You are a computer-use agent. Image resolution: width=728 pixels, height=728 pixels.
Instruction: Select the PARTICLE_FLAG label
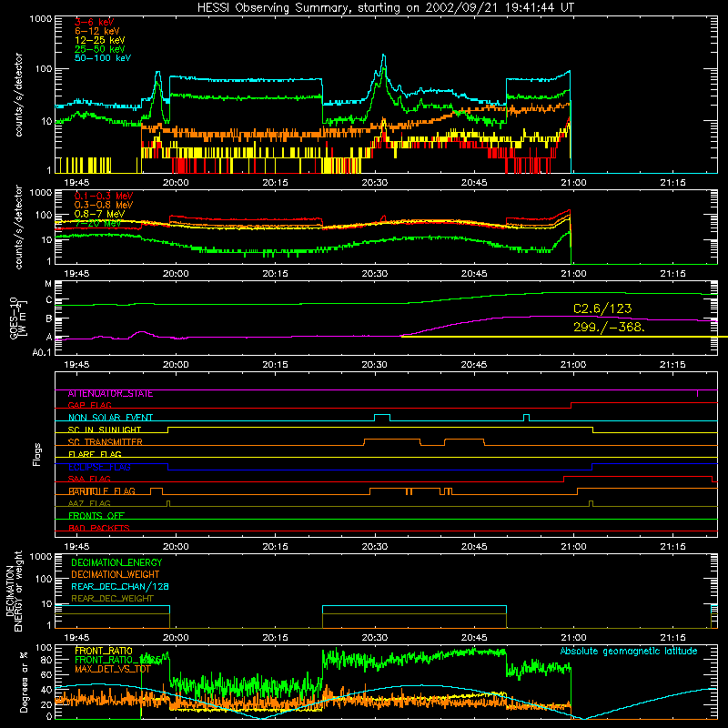[102, 491]
